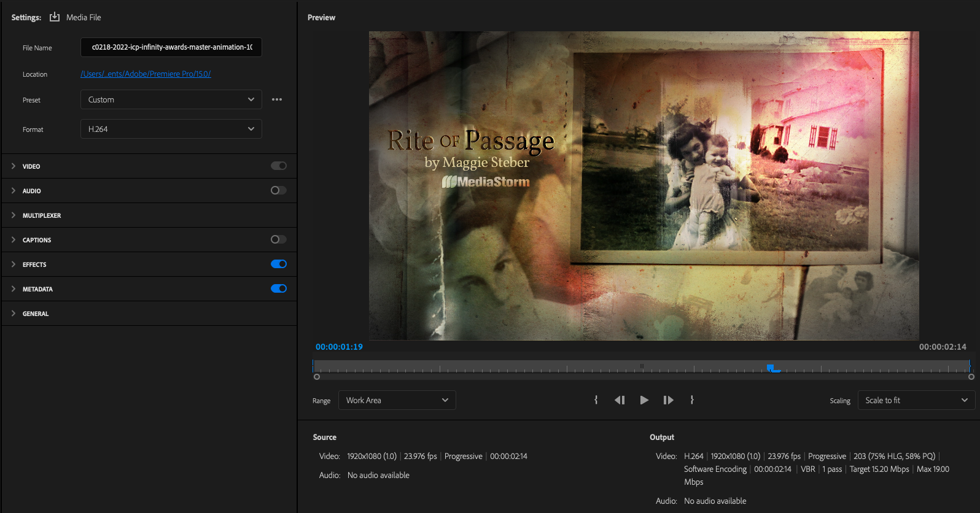Viewport: 980px width, 513px height.
Task: Step back one frame
Action: [x=620, y=400]
